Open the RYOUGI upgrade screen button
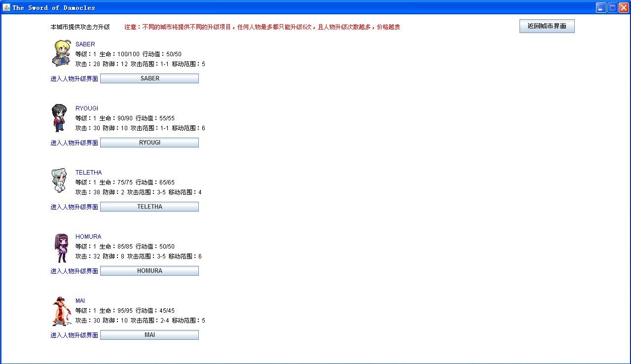 pos(149,143)
